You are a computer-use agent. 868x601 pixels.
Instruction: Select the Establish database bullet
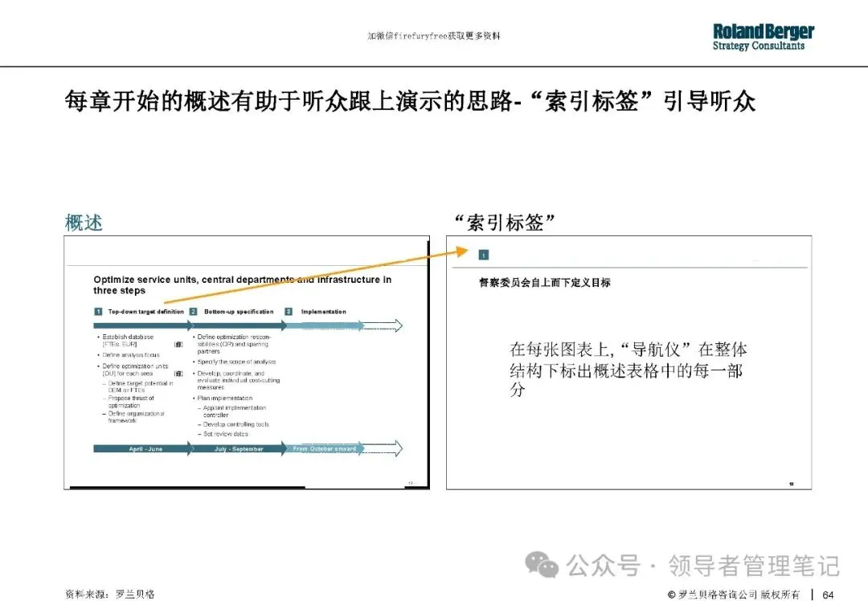127,341
